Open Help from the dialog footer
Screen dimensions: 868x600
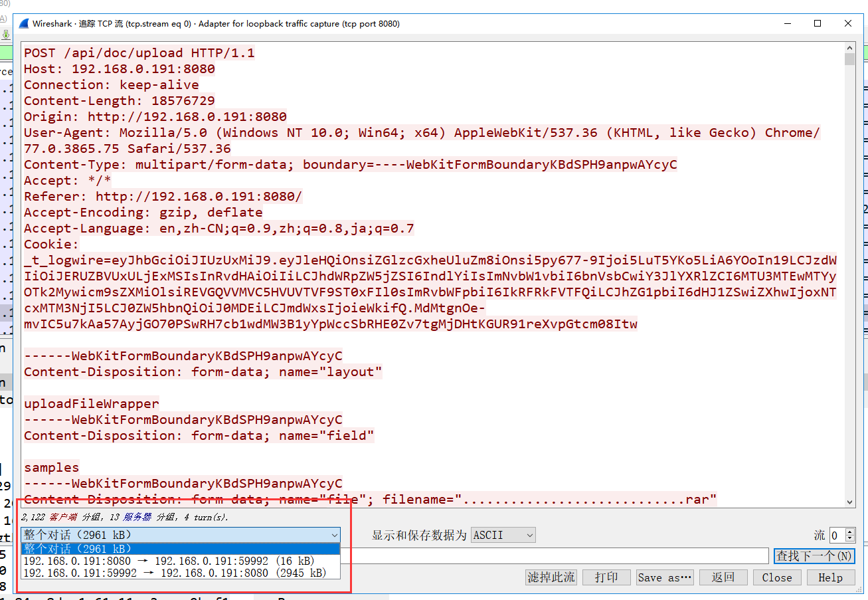click(x=831, y=577)
